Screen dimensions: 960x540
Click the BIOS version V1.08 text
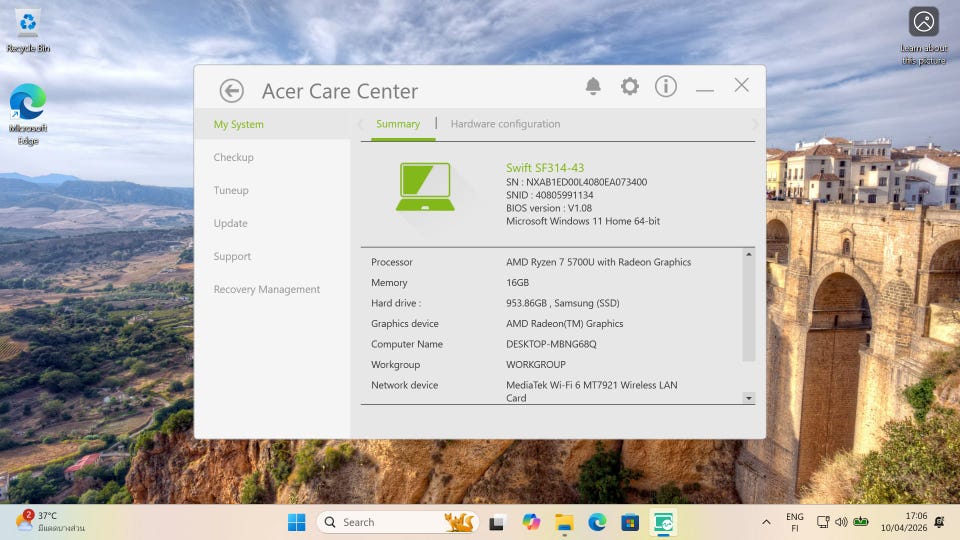coord(549,208)
